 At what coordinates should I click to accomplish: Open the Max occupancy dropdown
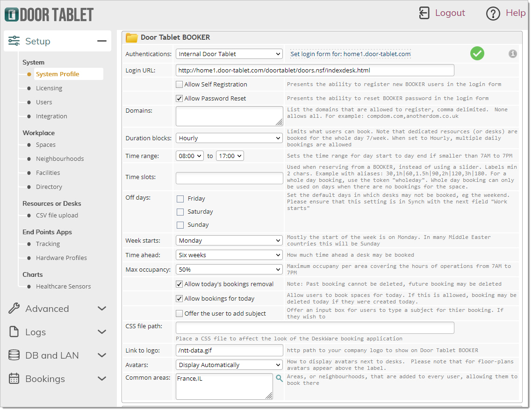click(229, 270)
